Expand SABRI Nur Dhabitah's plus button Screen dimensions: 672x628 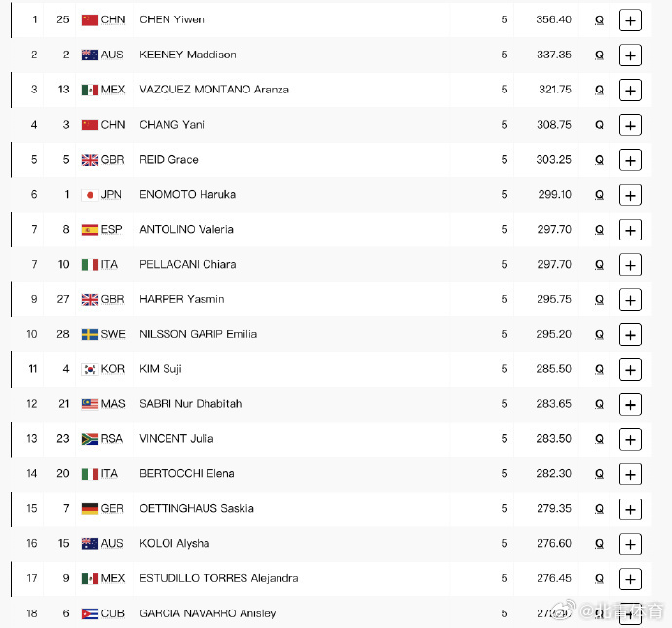click(630, 404)
